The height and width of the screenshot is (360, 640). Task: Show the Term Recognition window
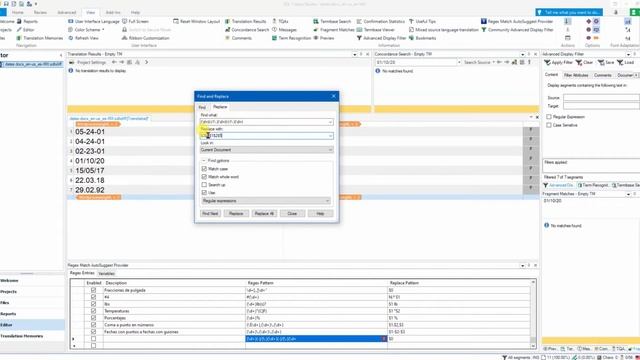tap(291, 38)
